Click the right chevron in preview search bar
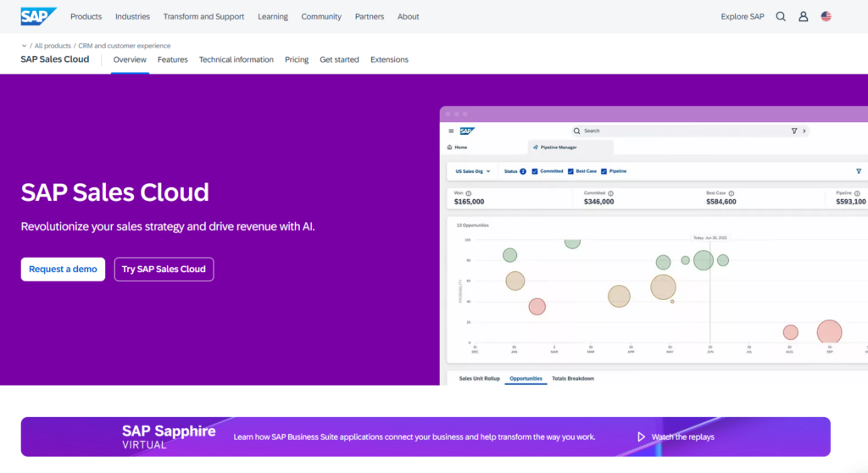868x473 pixels. pyautogui.click(x=804, y=131)
